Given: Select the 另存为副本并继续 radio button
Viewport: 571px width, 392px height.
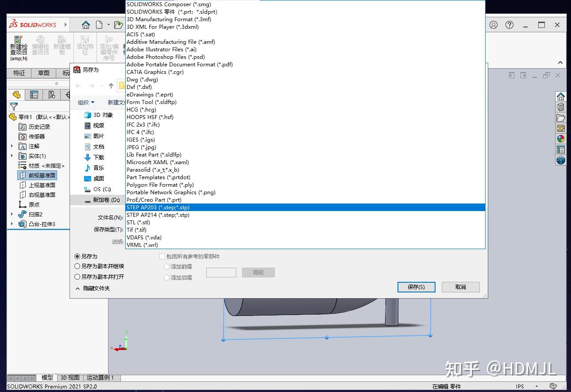Looking at the screenshot, I should pos(77,266).
